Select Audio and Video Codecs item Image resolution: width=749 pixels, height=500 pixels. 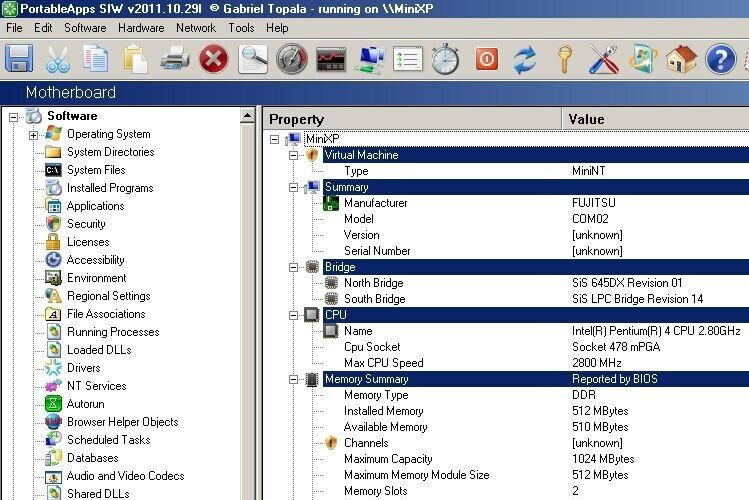tap(125, 476)
